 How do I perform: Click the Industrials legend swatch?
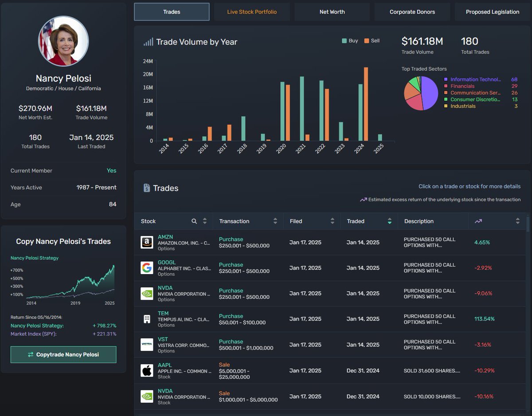tap(446, 106)
